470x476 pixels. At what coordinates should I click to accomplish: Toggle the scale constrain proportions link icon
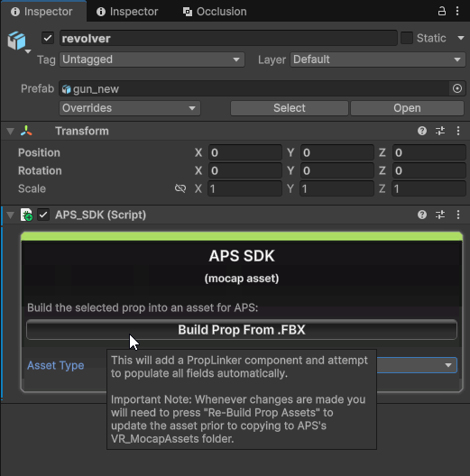pos(180,188)
